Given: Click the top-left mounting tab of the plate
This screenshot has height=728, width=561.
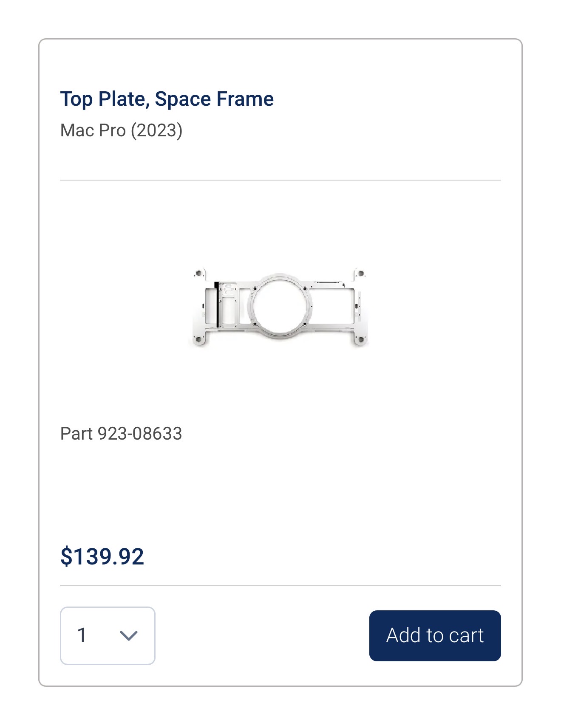Looking at the screenshot, I should coord(199,274).
